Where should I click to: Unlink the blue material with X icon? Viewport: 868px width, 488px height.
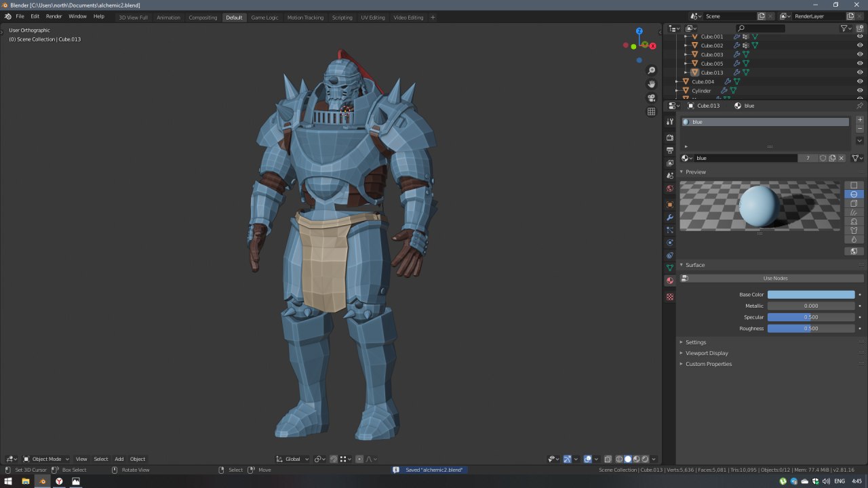click(842, 158)
